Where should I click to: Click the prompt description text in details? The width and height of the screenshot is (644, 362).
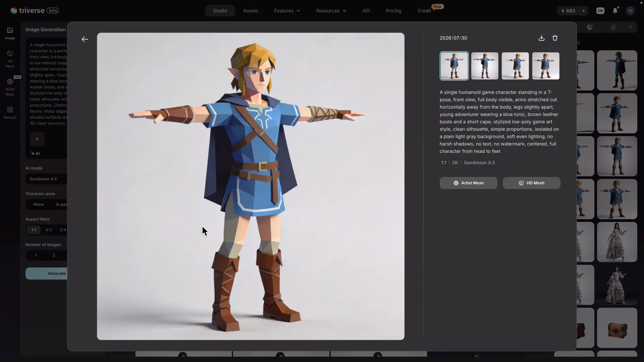point(499,122)
